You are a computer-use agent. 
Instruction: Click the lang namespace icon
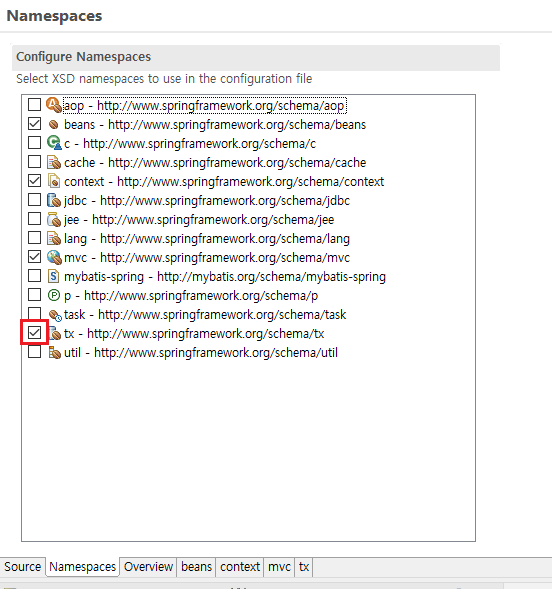coord(54,239)
